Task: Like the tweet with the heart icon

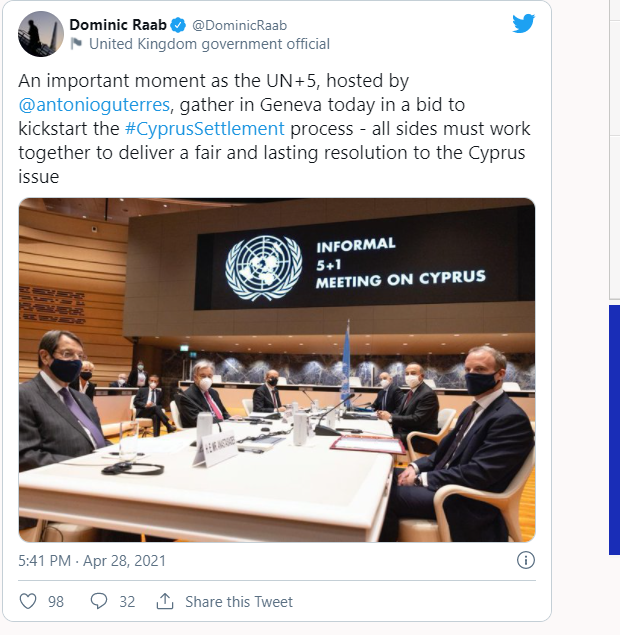Action: [x=28, y=601]
